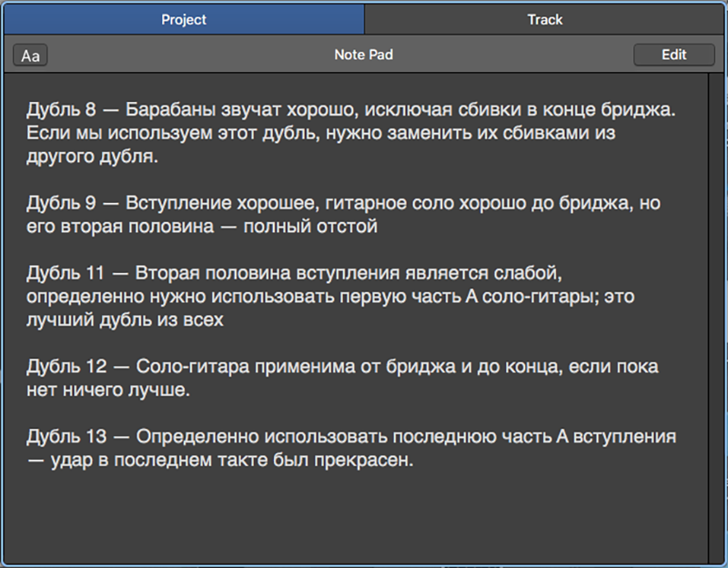
Task: Click the word Вступление in the Дубль 9 note
Action: (176, 203)
